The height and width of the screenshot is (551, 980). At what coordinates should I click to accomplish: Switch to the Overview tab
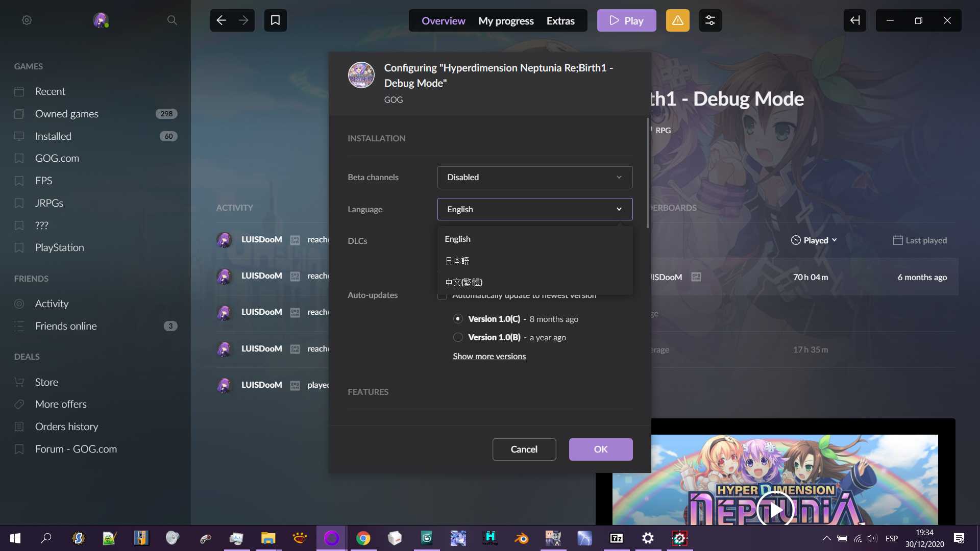click(x=443, y=21)
